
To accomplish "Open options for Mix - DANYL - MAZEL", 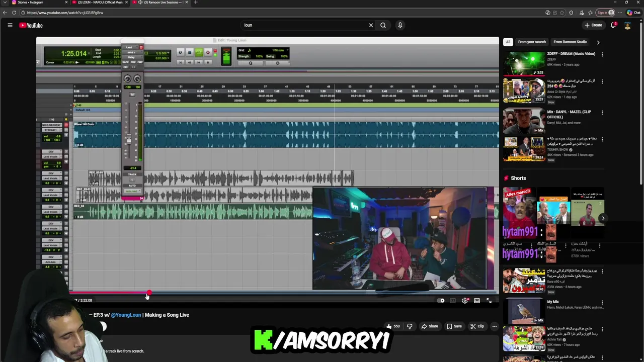I will (602, 113).
